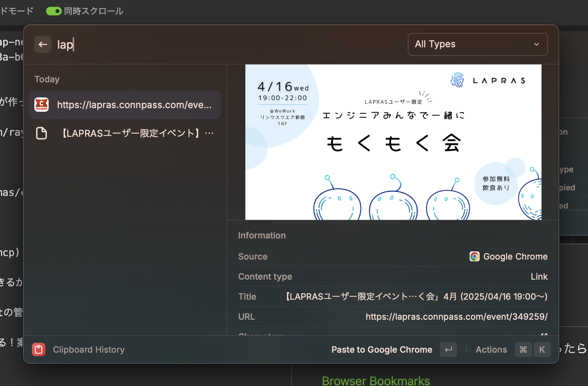This screenshot has width=588, height=386.
Task: Open the Actions menu
Action: 491,349
